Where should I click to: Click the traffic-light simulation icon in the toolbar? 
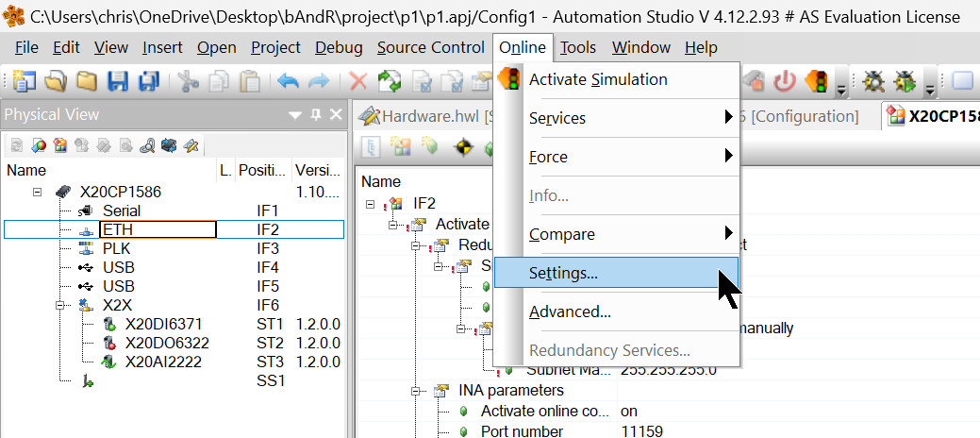tap(816, 81)
